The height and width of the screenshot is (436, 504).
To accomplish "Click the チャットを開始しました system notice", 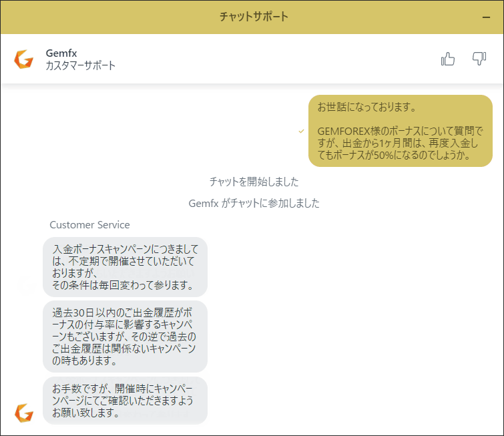I will pos(254,182).
